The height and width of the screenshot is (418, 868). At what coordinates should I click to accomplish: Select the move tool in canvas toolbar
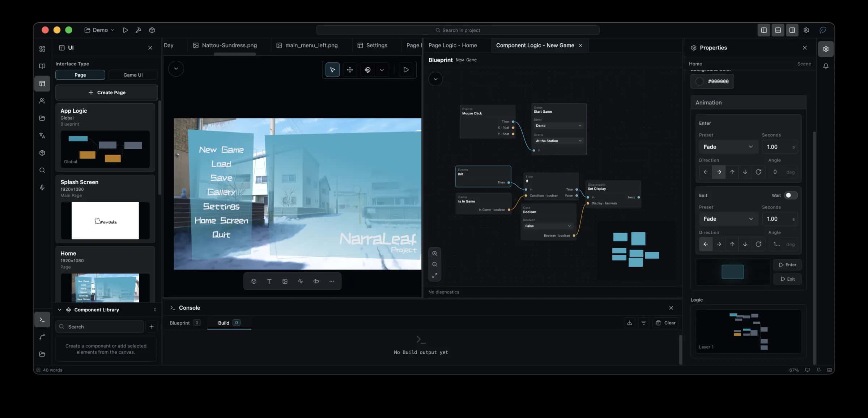click(350, 70)
